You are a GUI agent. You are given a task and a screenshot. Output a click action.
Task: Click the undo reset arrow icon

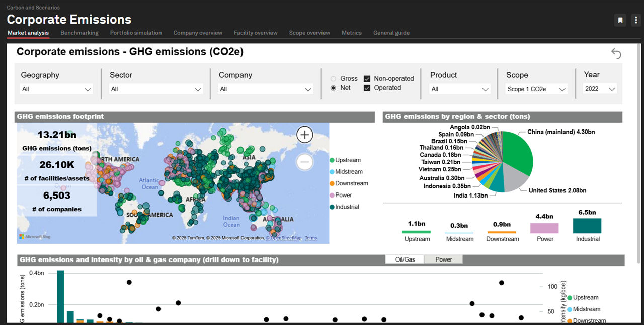tap(616, 53)
